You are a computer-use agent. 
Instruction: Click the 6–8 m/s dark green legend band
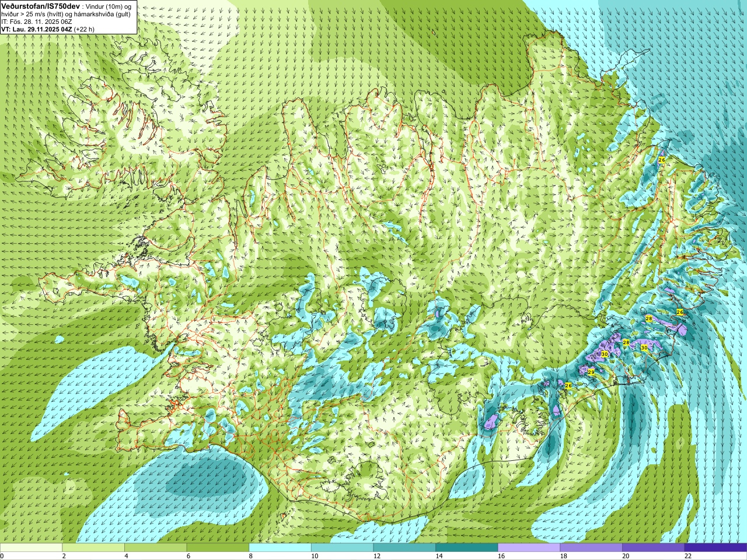(x=218, y=548)
